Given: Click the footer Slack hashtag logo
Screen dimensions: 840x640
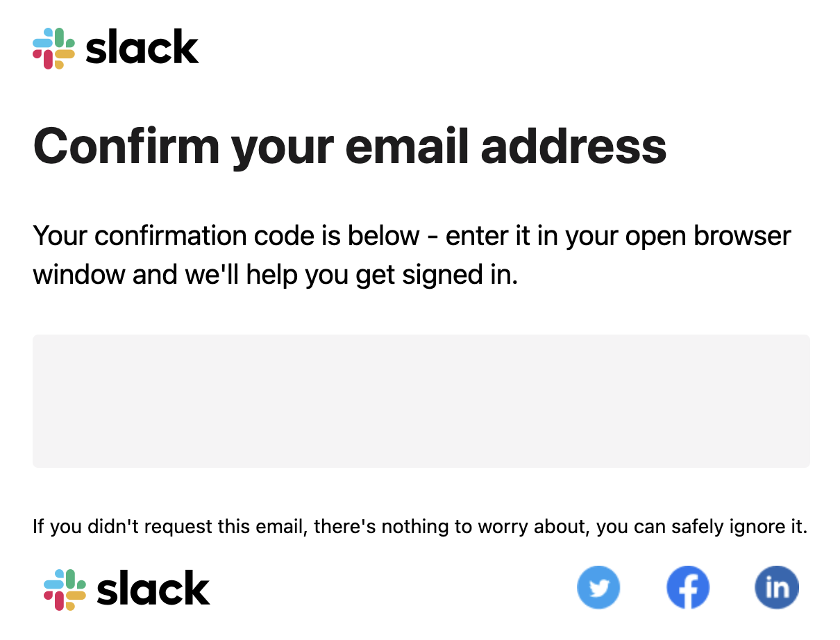Looking at the screenshot, I should (x=65, y=590).
